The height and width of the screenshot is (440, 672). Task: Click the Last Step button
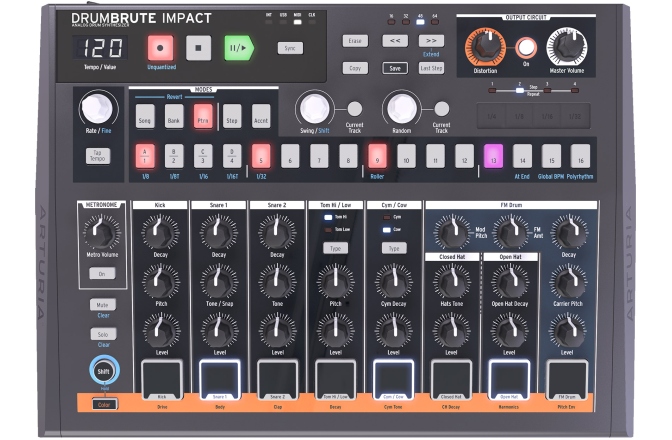pos(431,68)
